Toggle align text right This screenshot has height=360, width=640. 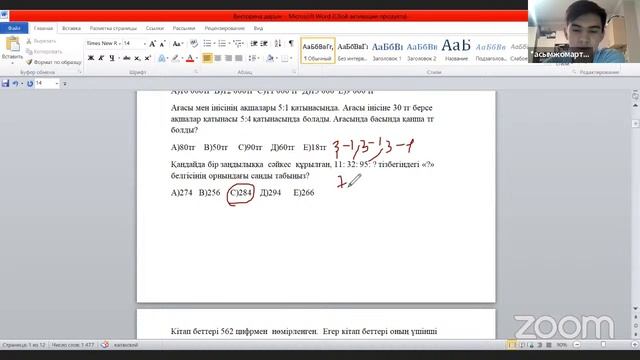point(228,58)
